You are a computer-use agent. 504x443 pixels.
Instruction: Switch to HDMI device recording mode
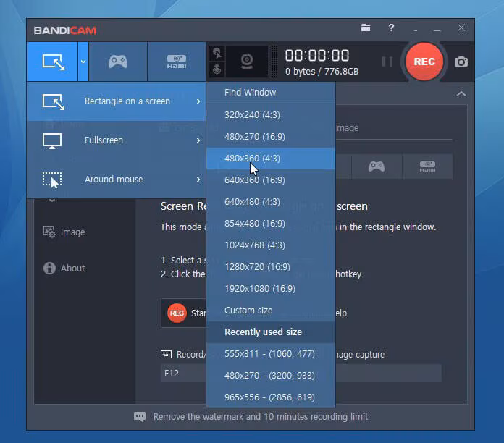(x=177, y=62)
